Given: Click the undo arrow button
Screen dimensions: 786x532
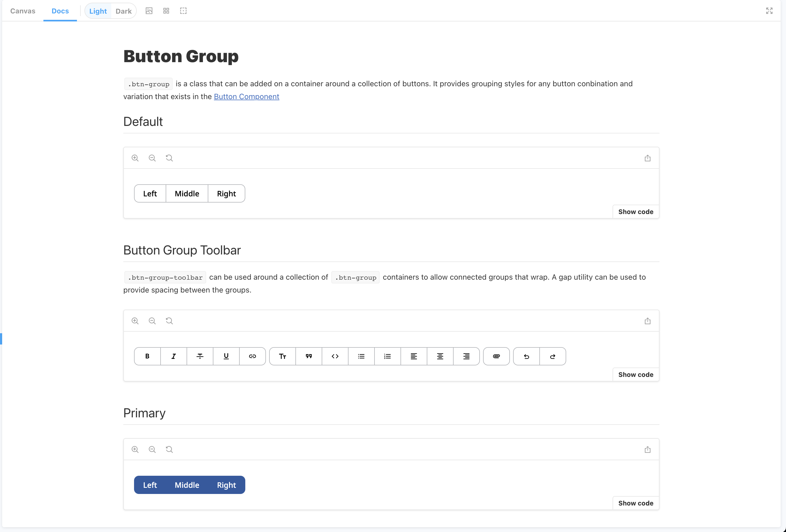Looking at the screenshot, I should tap(526, 356).
